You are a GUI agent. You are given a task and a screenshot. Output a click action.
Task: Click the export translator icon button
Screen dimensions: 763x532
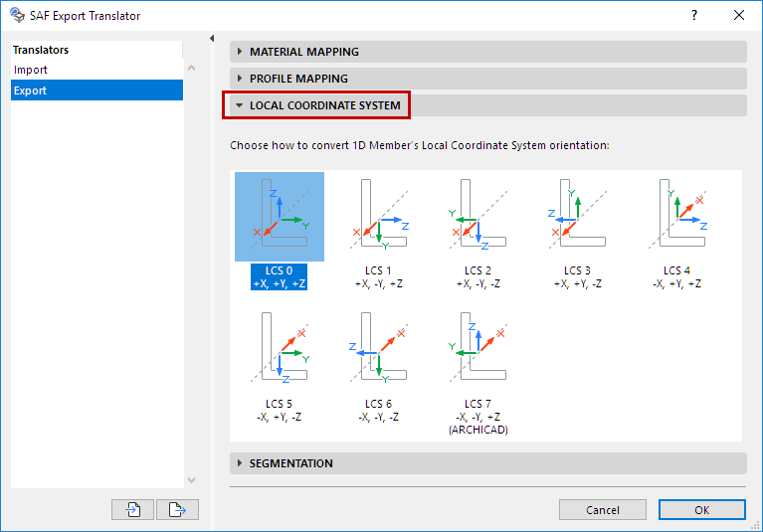[177, 510]
